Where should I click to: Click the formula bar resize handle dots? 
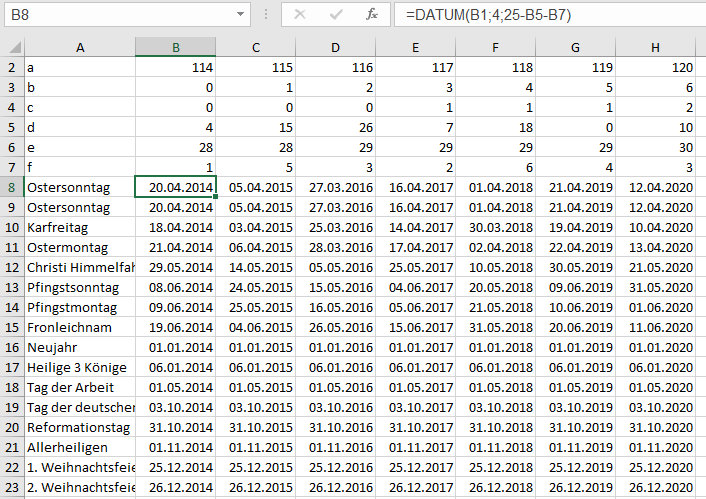pos(264,15)
